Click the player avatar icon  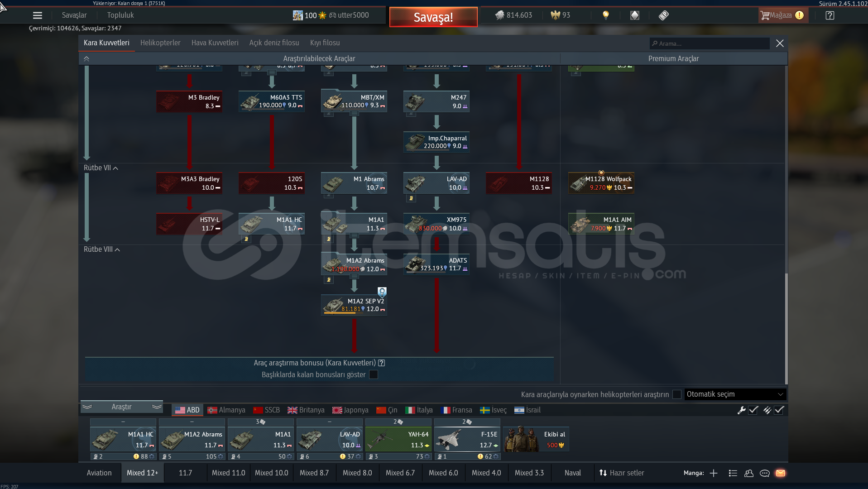[x=297, y=15]
